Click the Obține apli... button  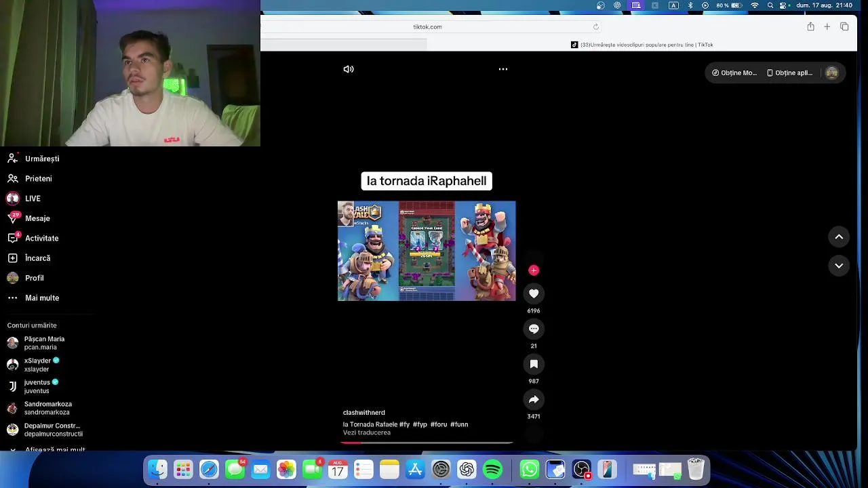pyautogui.click(x=789, y=73)
